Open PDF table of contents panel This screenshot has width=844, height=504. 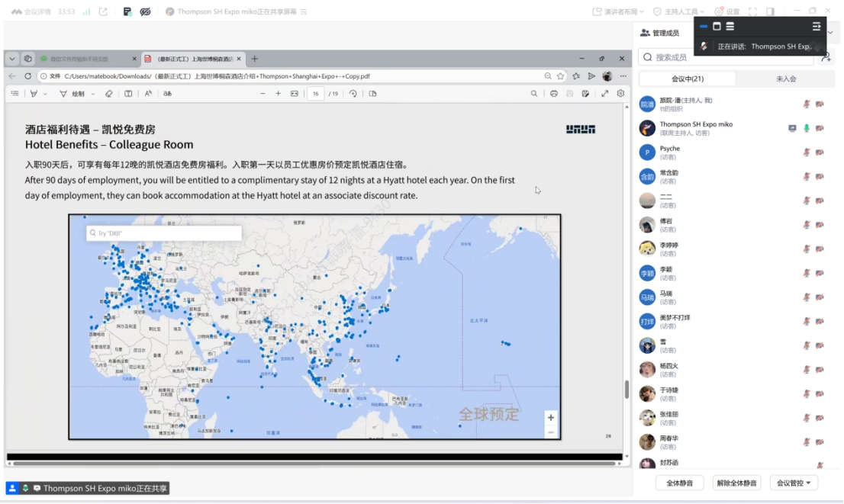(15, 94)
